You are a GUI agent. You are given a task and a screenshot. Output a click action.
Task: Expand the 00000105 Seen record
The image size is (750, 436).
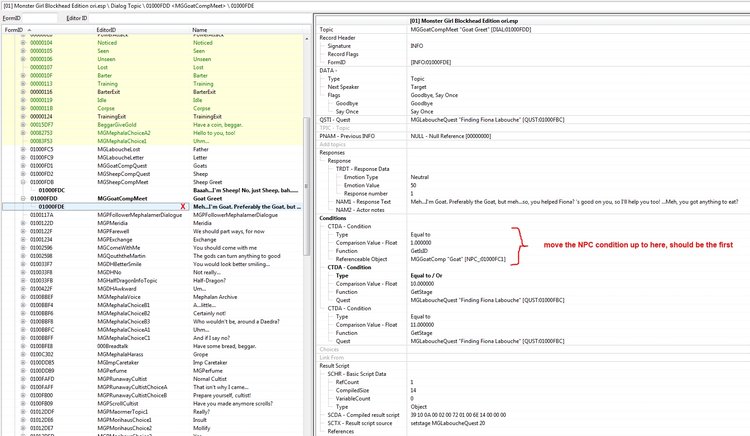point(23,51)
